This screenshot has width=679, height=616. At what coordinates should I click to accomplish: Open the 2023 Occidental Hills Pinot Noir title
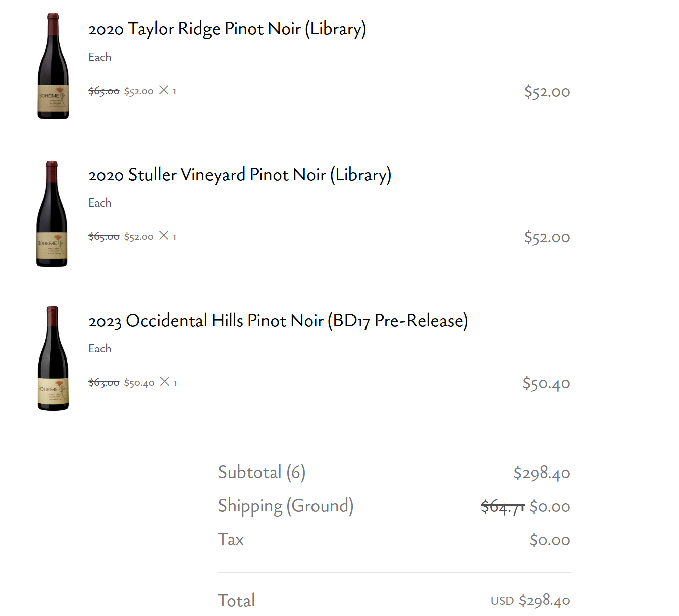[x=278, y=321]
